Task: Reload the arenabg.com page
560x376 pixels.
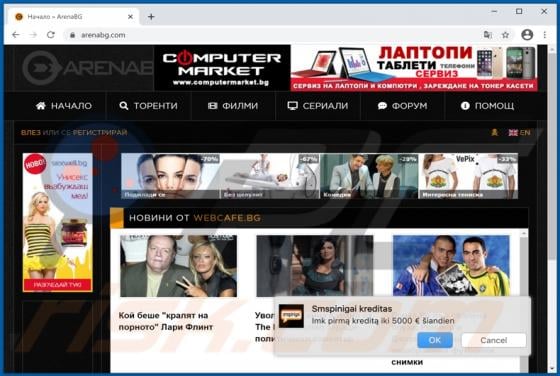Action: 51,35
